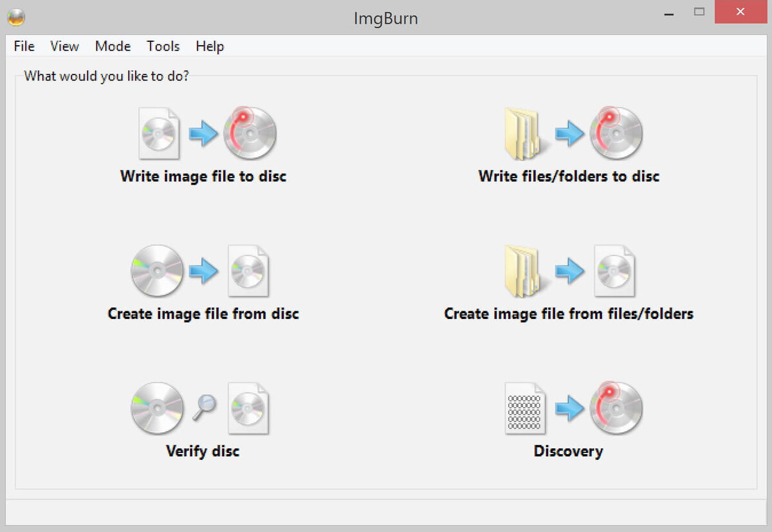The image size is (772, 532).
Task: Click the 'Create image file from files/folders' label
Action: point(569,314)
